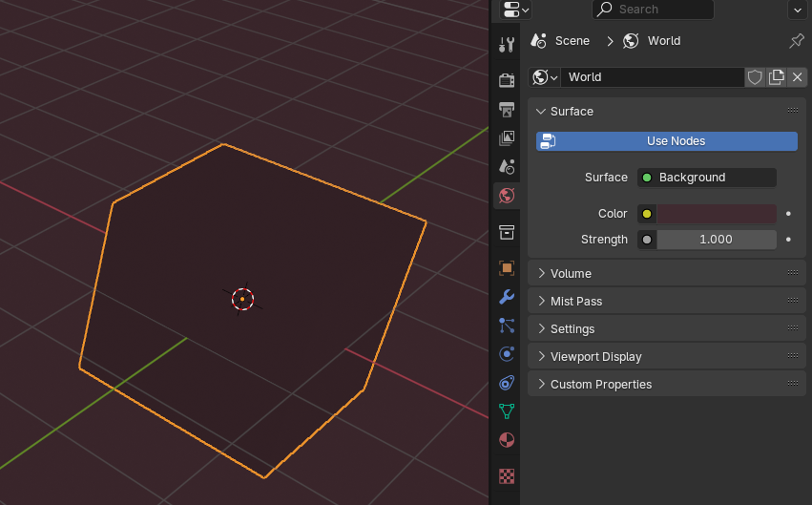
Task: Open the Surface Background shader dropdown
Action: click(x=707, y=178)
